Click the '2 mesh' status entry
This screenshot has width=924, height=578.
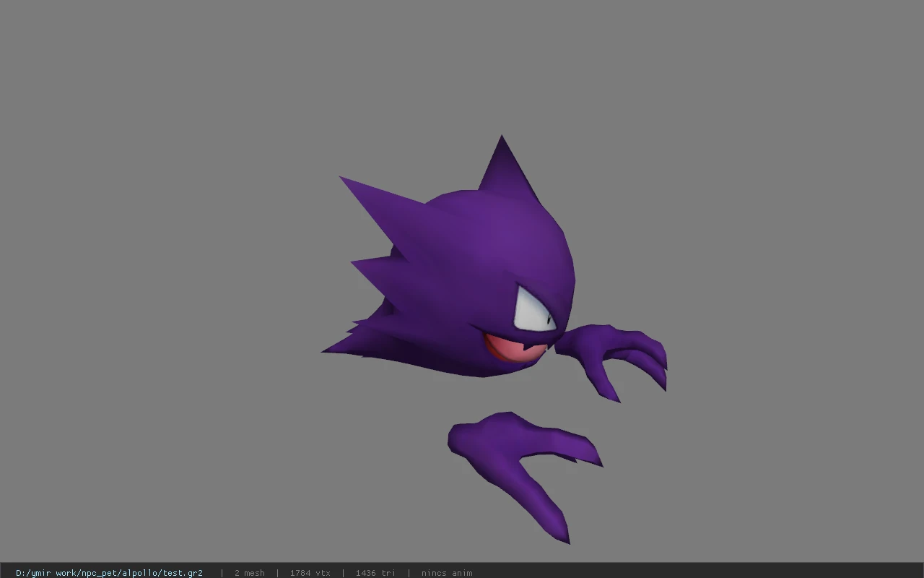[249, 573]
